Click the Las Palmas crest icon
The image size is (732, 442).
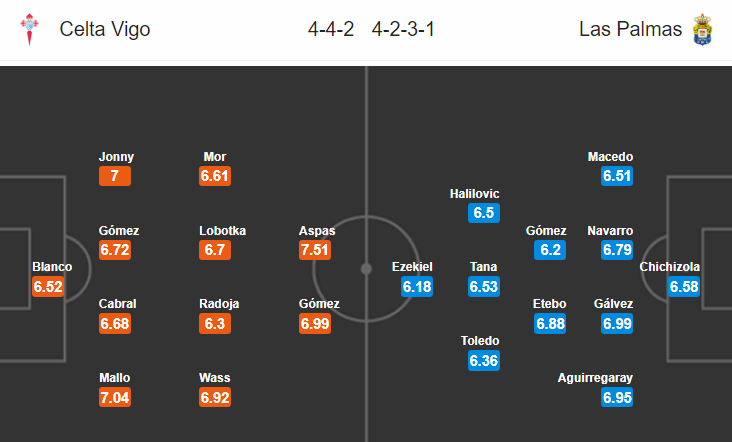coord(702,29)
